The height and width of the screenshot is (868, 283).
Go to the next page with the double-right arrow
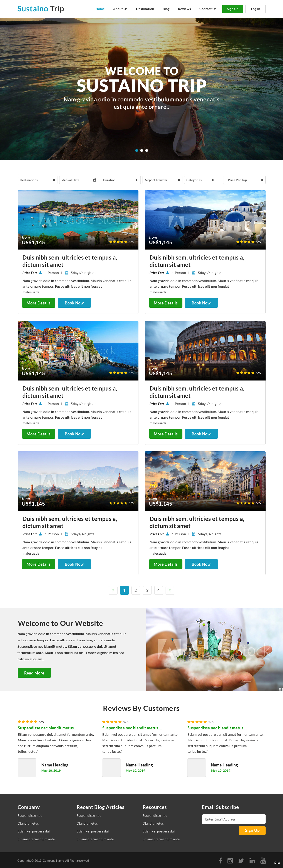point(170,590)
